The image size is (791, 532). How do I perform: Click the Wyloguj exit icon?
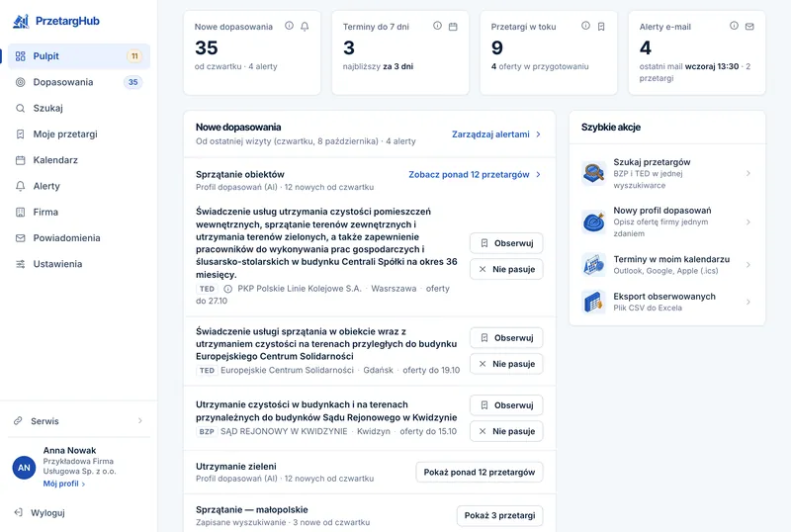coord(18,512)
